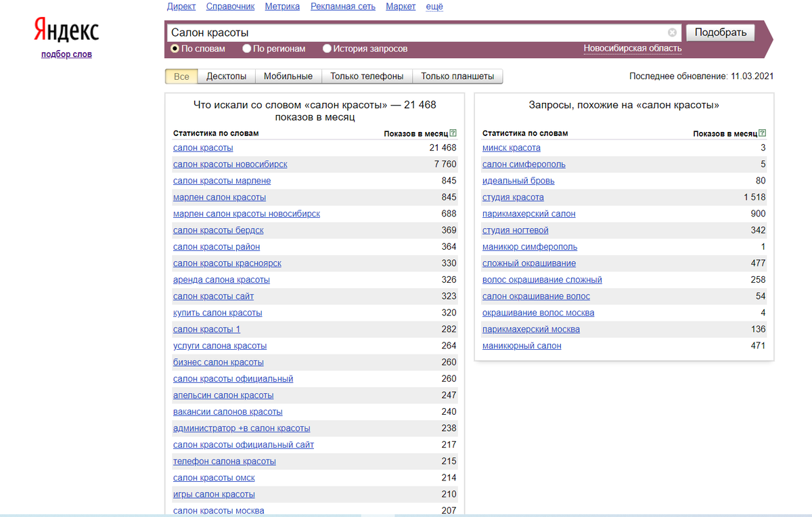Screen dimensions: 812x517
Task: Open 'салон красоты сайт' keyword link
Action: click(214, 296)
